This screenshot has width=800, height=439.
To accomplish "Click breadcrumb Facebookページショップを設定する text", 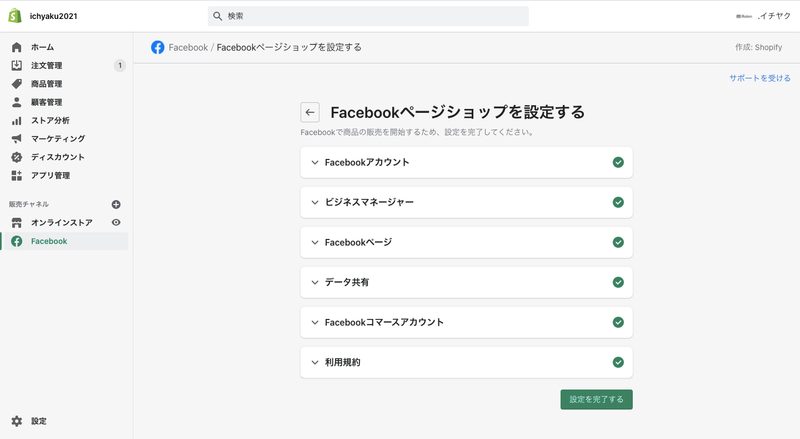I will [x=289, y=47].
